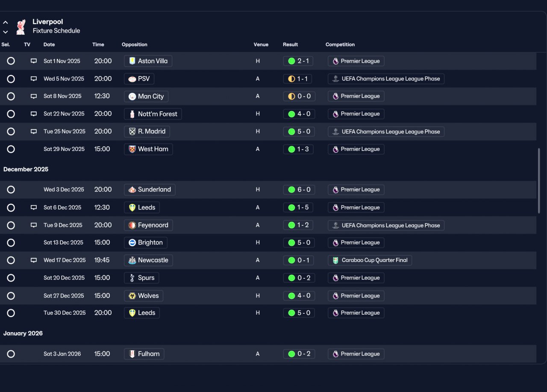Click the Carabao Cup competition icon
This screenshot has width=547, height=392.
(x=335, y=260)
